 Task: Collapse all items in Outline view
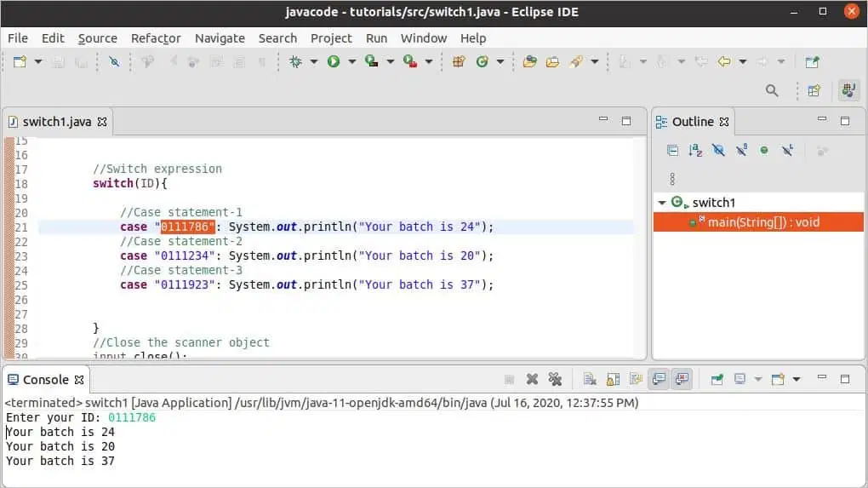[x=672, y=151]
